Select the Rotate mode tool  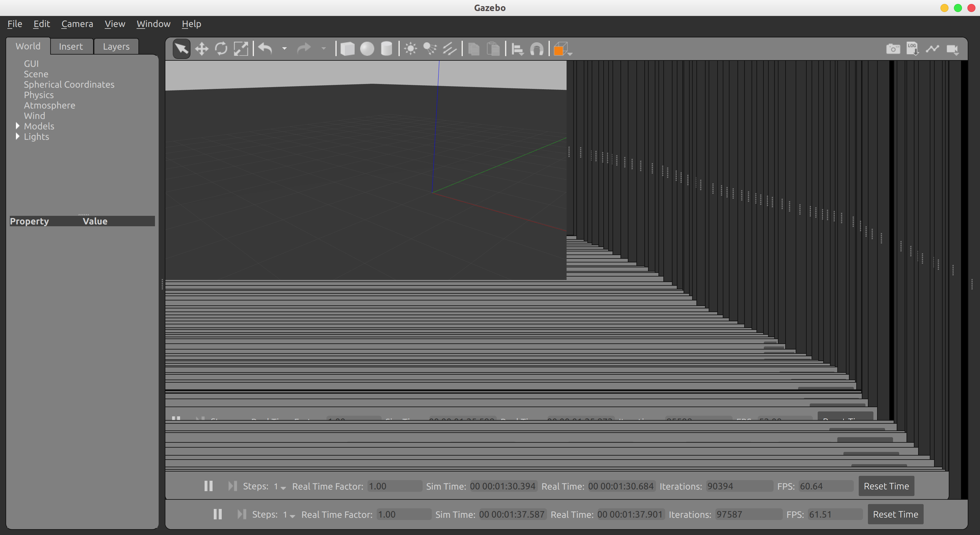tap(221, 49)
